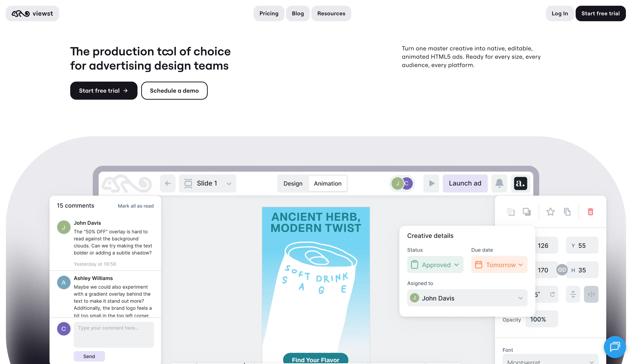
Task: Click the comment text input box
Action: 114,334
